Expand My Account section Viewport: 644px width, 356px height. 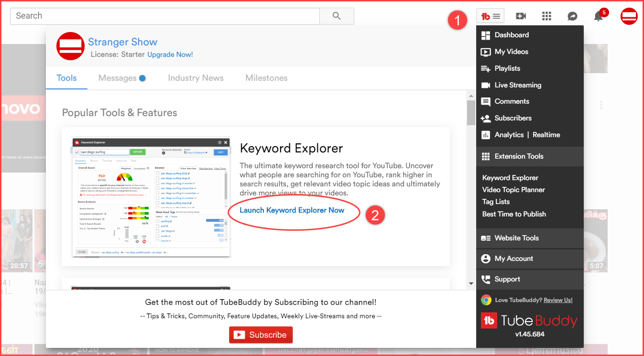click(530, 259)
